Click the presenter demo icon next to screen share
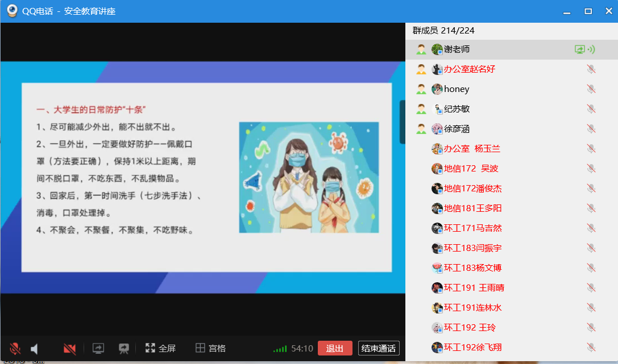The height and width of the screenshot is (364, 618). tap(123, 348)
